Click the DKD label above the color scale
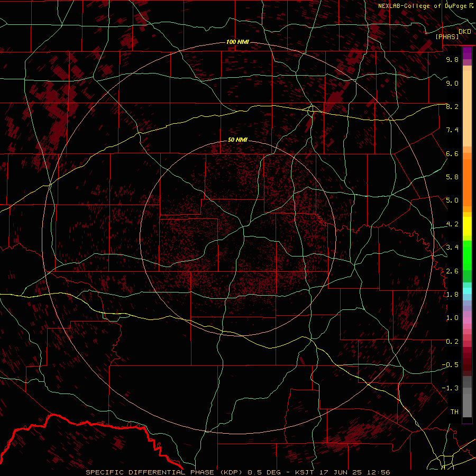Screen dimensions: 476x476 coord(465,32)
